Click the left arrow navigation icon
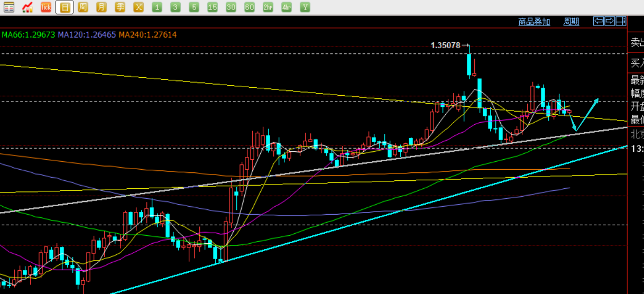644x294 pixels. 599,21
